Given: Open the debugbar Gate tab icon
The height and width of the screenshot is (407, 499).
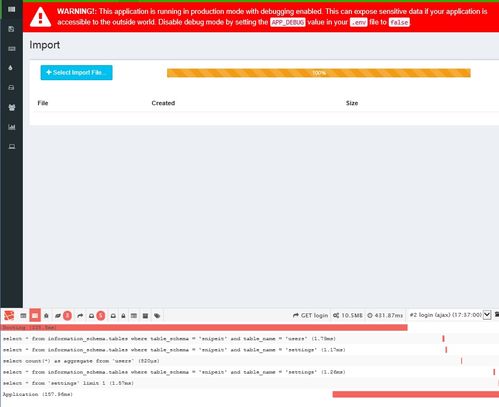Looking at the screenshot, I should [x=134, y=315].
